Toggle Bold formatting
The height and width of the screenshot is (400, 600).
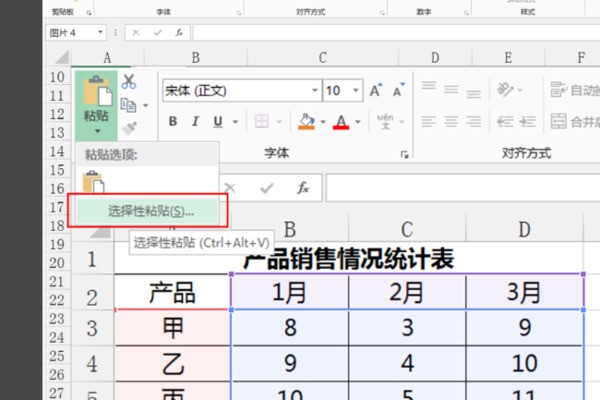pyautogui.click(x=172, y=122)
